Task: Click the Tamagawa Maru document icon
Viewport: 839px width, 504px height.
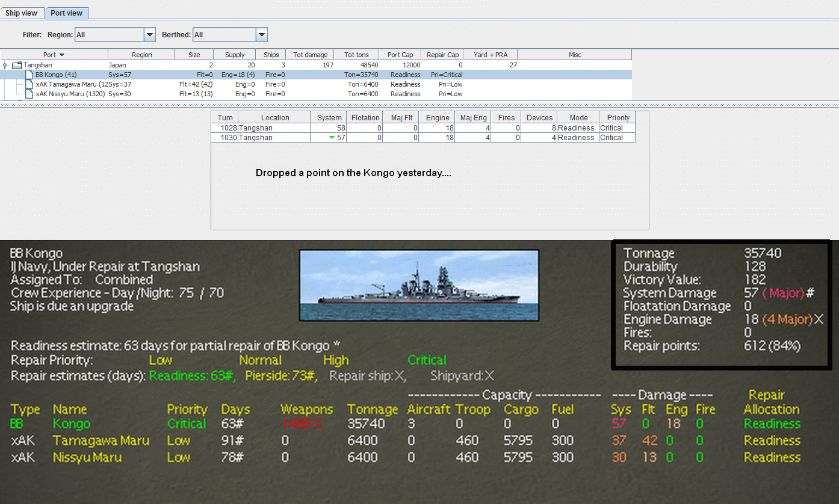Action: (x=29, y=84)
